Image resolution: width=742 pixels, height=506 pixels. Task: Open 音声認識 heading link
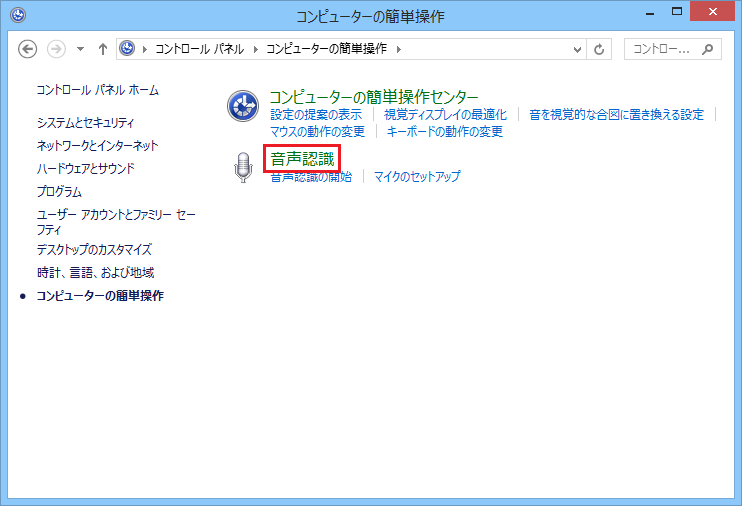point(302,159)
